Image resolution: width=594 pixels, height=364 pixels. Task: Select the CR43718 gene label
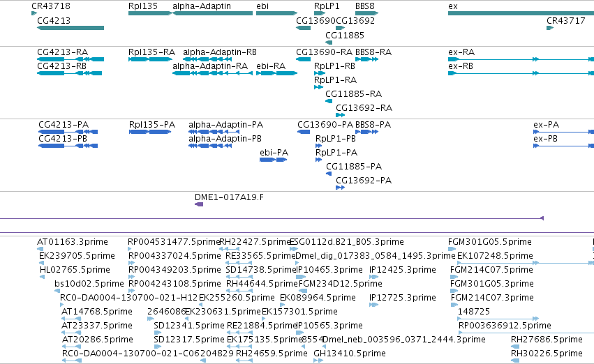(x=51, y=6)
